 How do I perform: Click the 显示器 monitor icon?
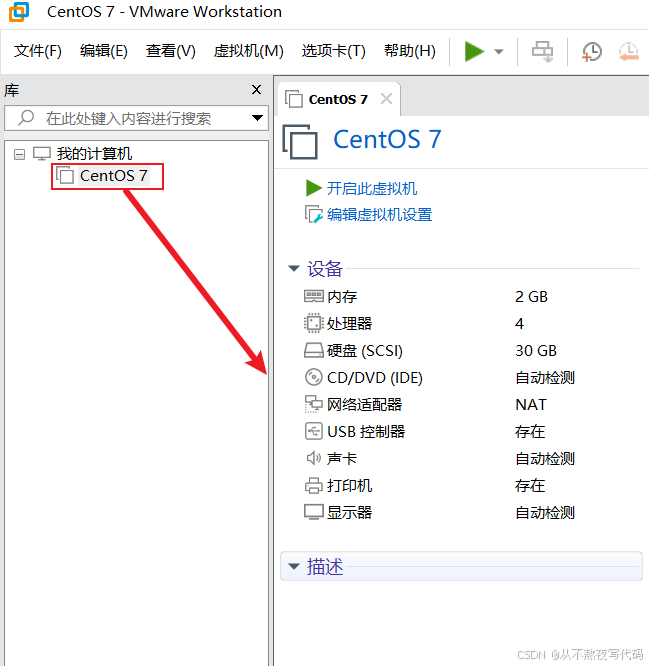click(314, 512)
